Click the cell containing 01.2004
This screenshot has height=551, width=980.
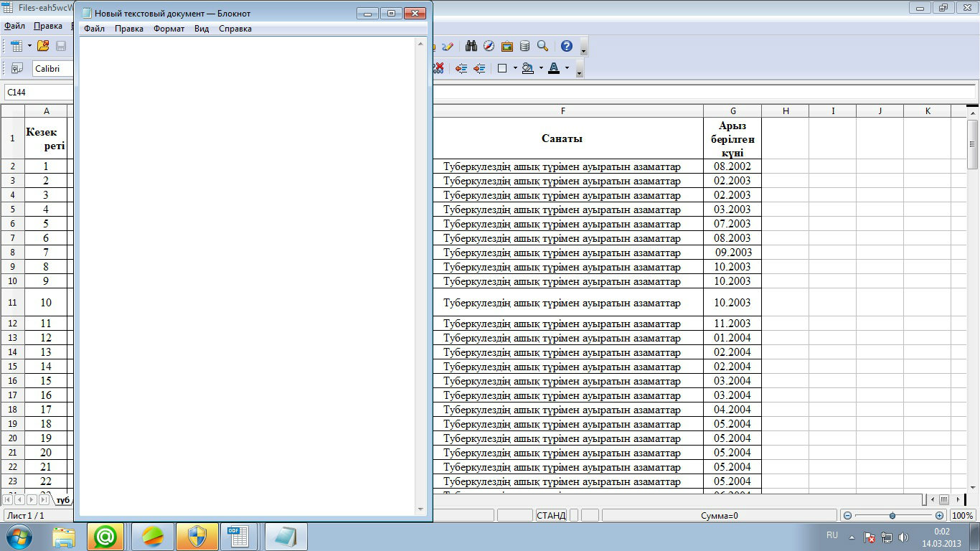[x=732, y=338]
